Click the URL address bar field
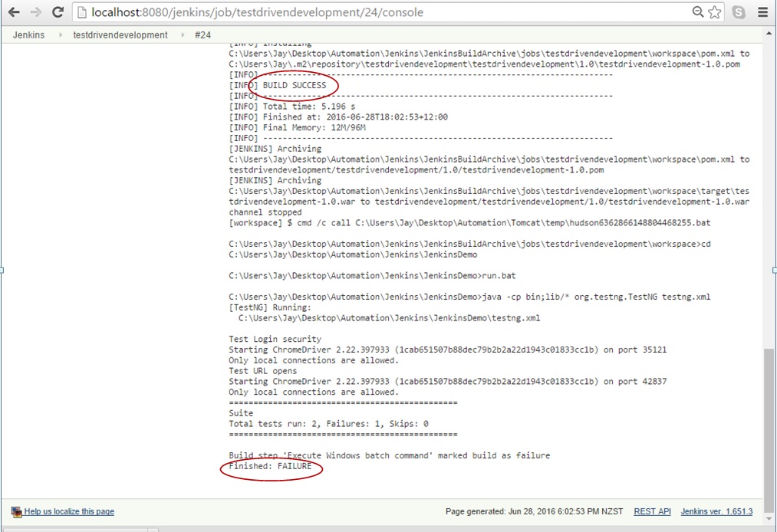The height and width of the screenshot is (532, 777). [384, 12]
